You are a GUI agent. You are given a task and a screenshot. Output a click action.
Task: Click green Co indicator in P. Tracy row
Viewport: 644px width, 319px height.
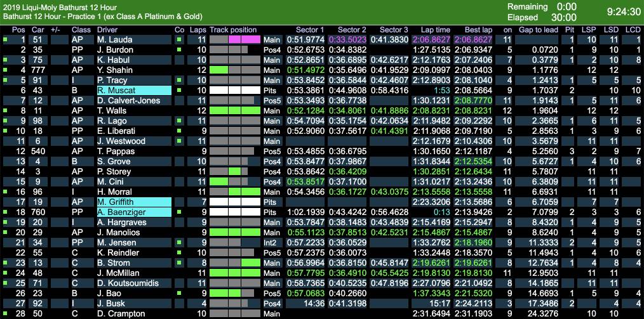pyautogui.click(x=179, y=80)
